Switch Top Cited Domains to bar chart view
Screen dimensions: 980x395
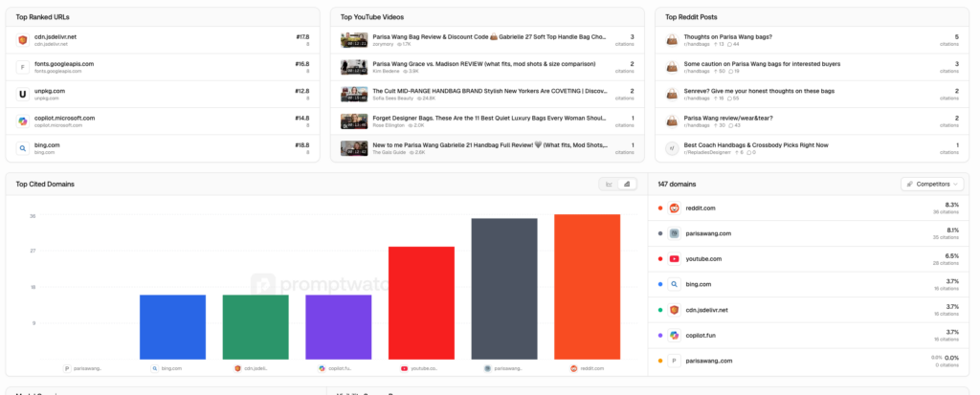click(626, 185)
